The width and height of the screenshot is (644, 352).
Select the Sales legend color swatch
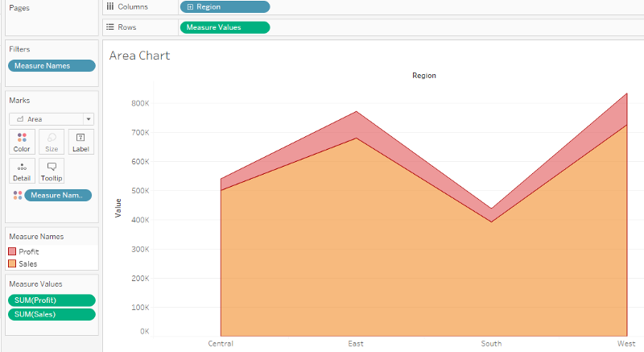[x=13, y=263]
